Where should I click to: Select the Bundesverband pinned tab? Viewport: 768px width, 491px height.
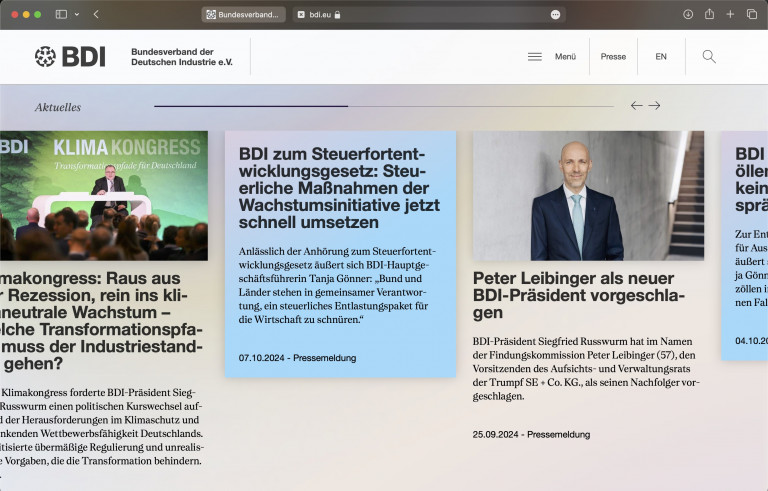pyautogui.click(x=243, y=15)
